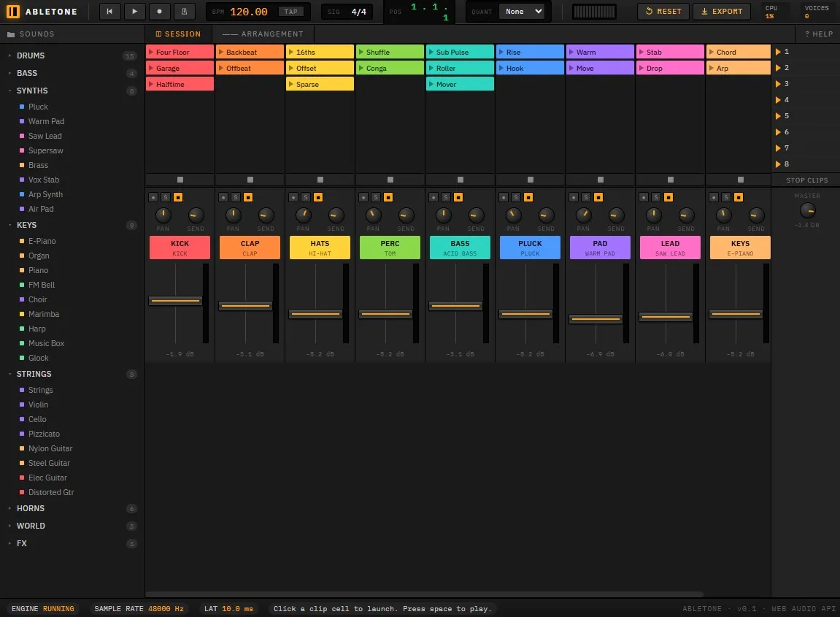Click the BPM value 120.00
Screen dimensions: 840x617
point(249,12)
